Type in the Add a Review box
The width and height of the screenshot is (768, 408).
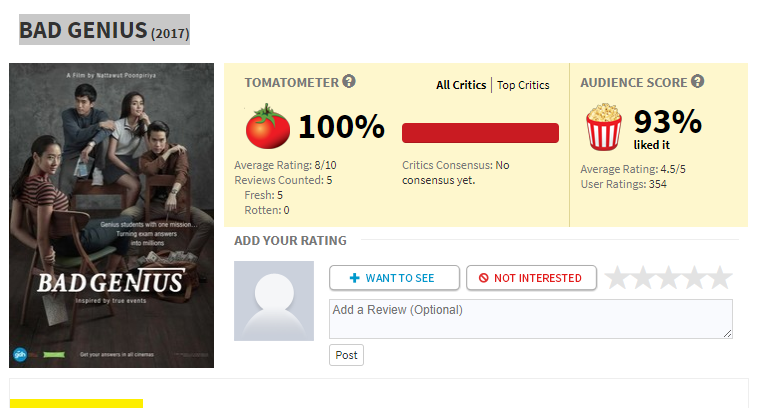pos(530,319)
